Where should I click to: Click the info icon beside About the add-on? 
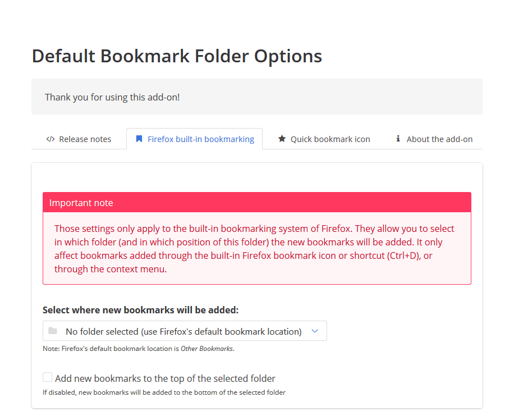pos(398,139)
